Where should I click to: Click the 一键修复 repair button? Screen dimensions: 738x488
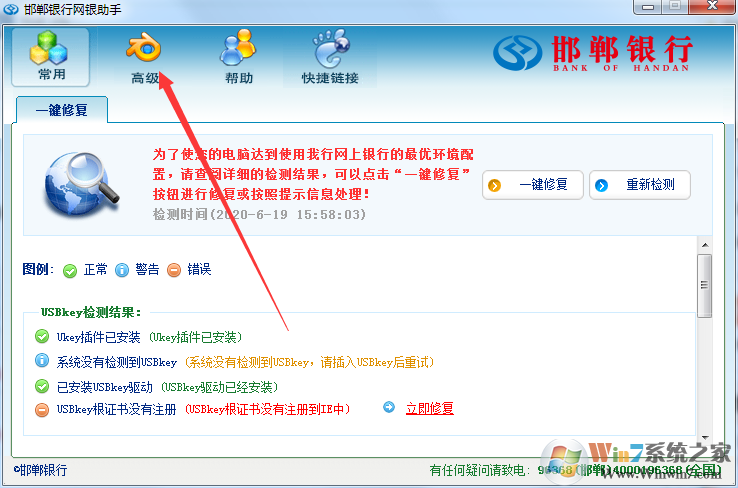[533, 185]
